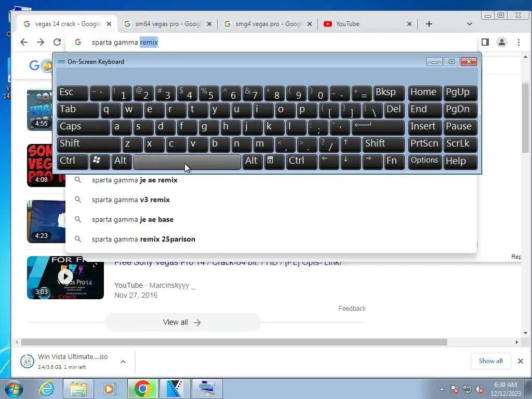Open the 4:55 video thumbnail
Screen dimensions: 532x399
click(x=39, y=110)
